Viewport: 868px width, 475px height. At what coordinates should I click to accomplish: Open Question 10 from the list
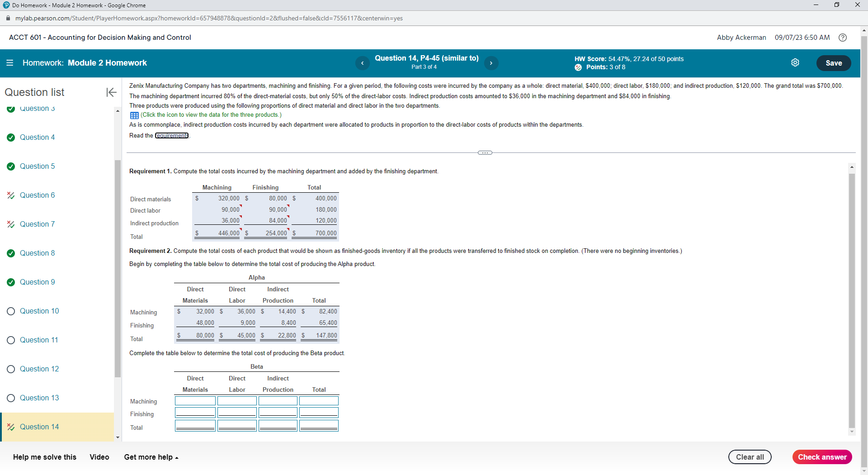click(39, 311)
